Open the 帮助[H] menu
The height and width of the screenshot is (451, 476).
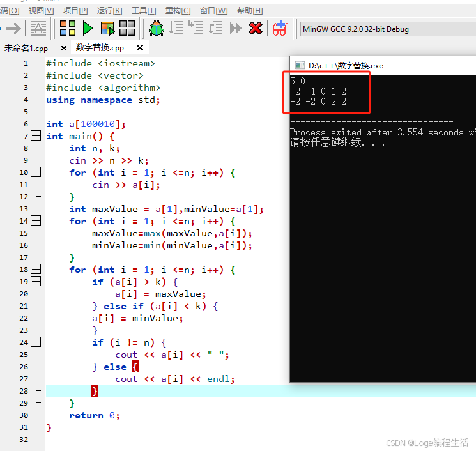pos(250,11)
